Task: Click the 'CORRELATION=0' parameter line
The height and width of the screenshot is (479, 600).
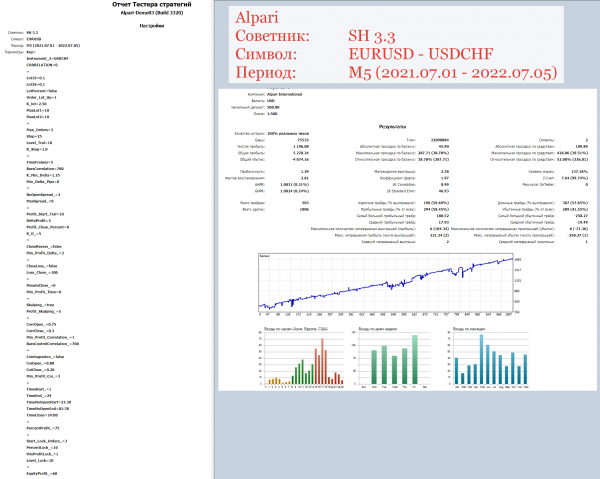Action: (x=42, y=65)
